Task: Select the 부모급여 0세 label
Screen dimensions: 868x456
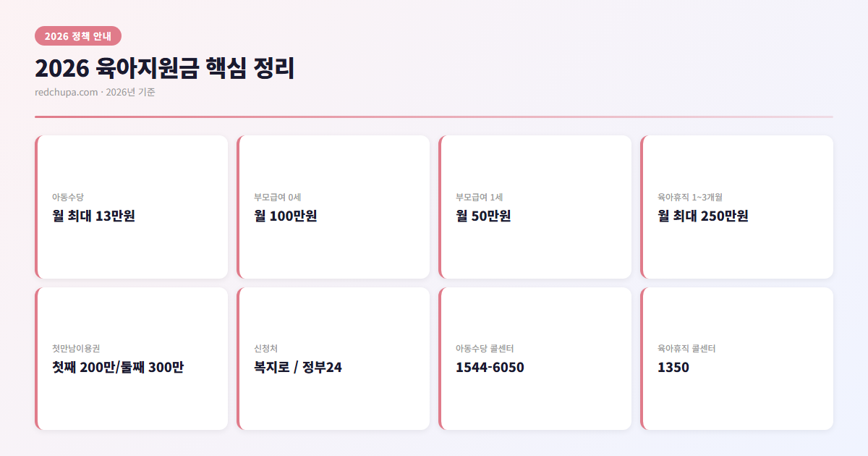Action: (x=278, y=197)
